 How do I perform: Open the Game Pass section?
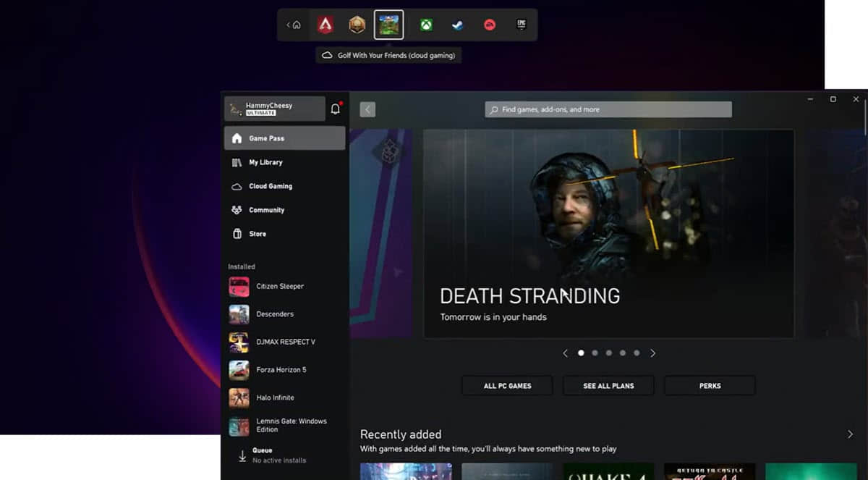coord(285,138)
